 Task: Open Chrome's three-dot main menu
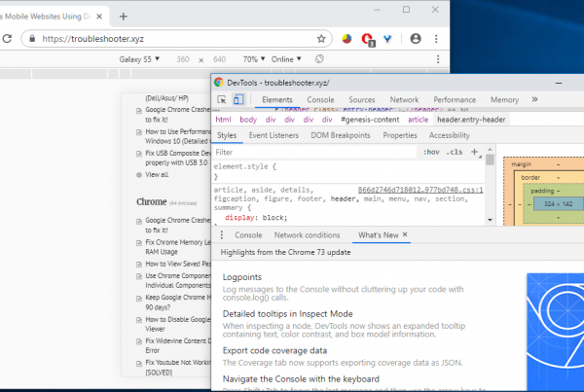pyautogui.click(x=436, y=39)
